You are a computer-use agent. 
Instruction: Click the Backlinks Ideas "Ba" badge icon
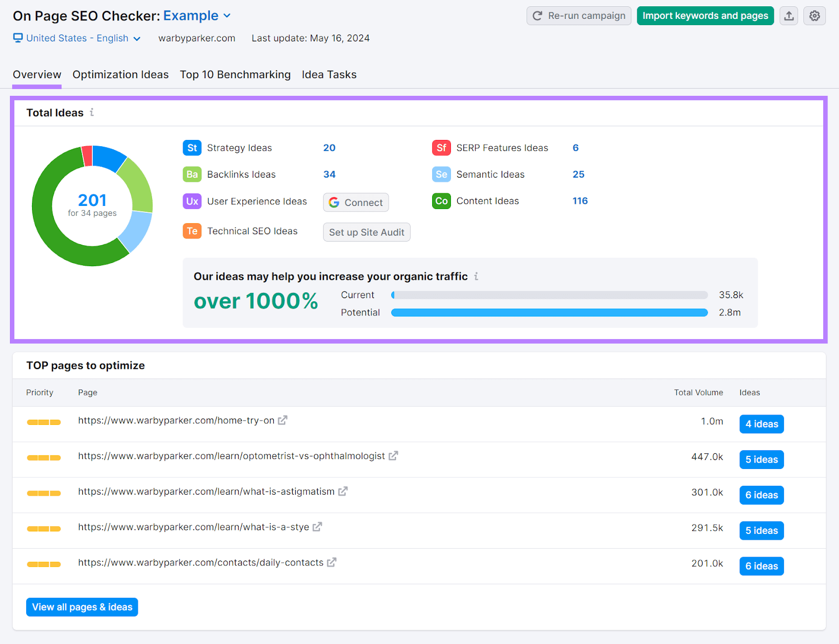click(x=192, y=174)
